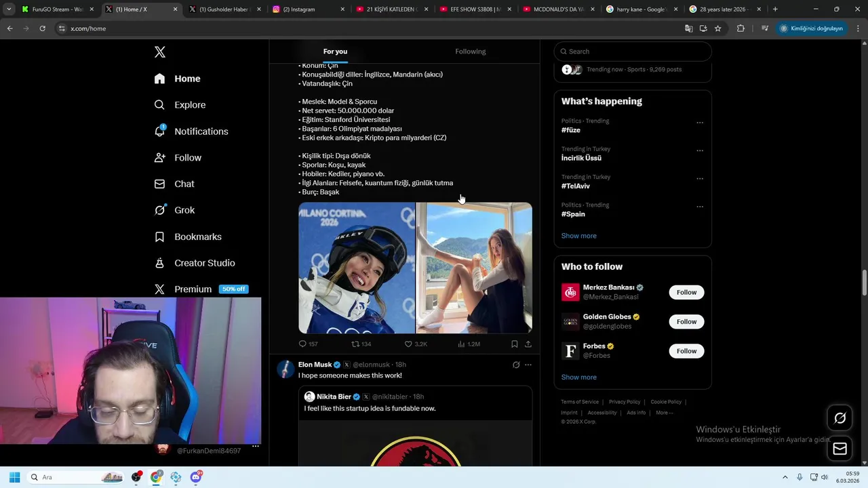Open the window-sitting woman photo
Image resolution: width=868 pixels, height=488 pixels.
tap(474, 268)
